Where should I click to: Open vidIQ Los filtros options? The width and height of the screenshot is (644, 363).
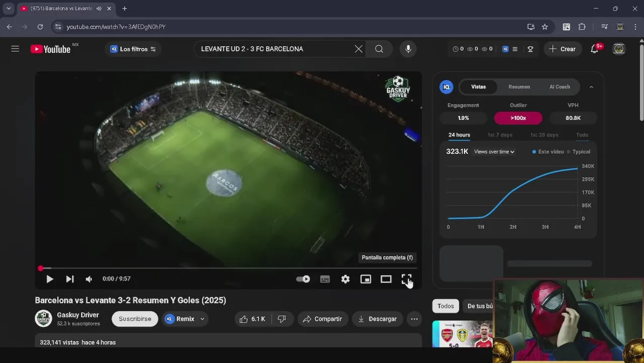(x=133, y=49)
